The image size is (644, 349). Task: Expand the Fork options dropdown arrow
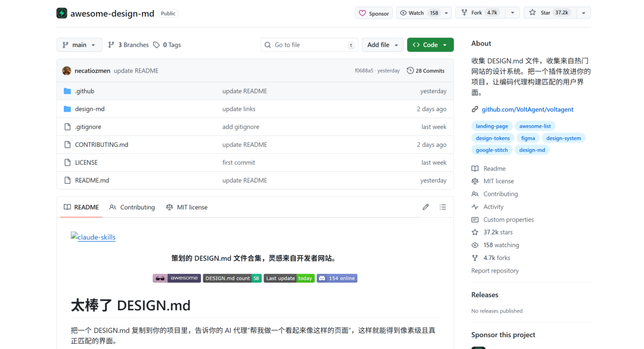point(513,13)
